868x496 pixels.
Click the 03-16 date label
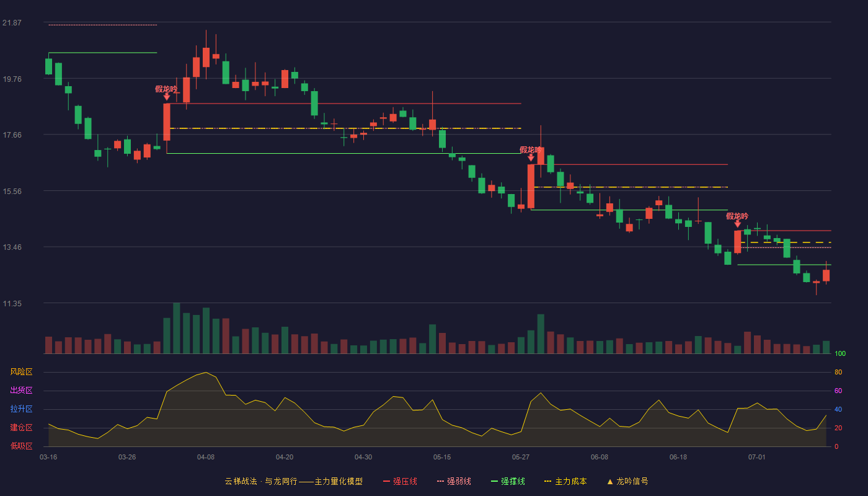48,457
